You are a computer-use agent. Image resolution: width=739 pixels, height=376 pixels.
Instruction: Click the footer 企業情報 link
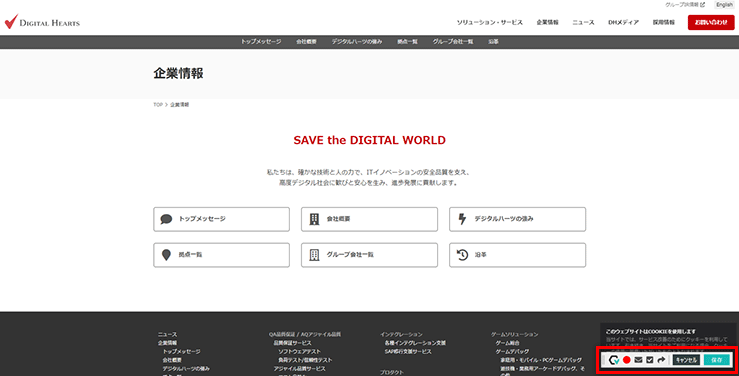pos(167,343)
